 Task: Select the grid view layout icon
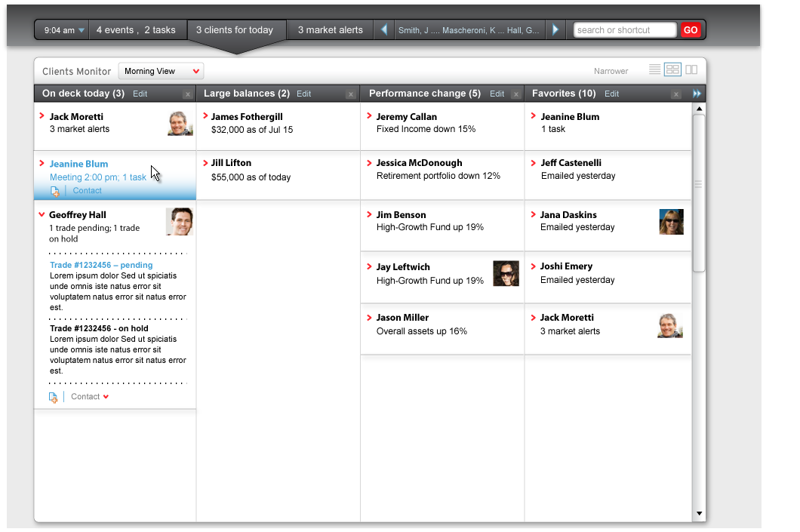click(672, 70)
